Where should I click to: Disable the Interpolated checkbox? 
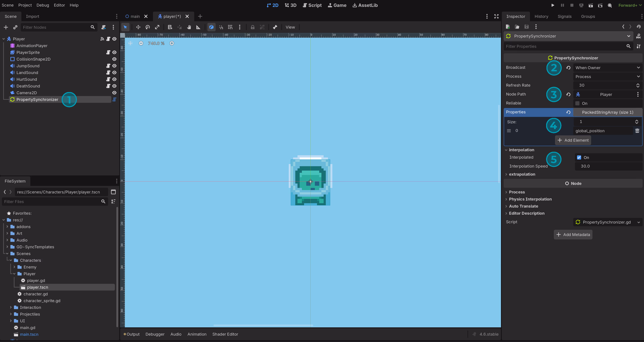(x=579, y=157)
